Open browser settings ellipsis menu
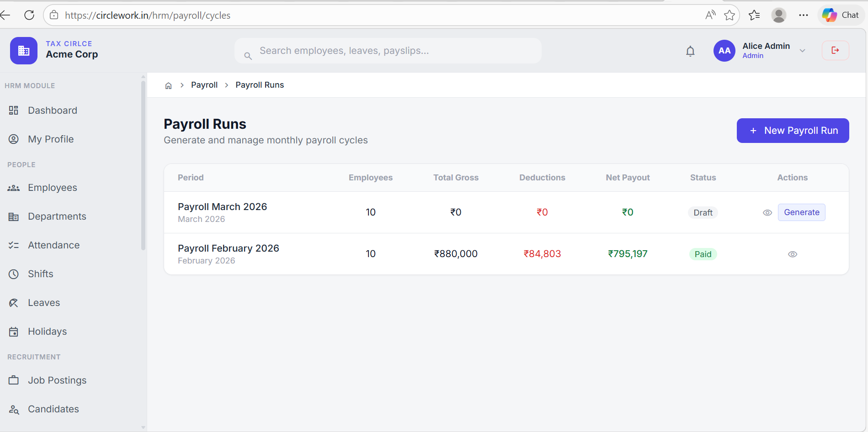This screenshot has width=868, height=432. pos(803,16)
